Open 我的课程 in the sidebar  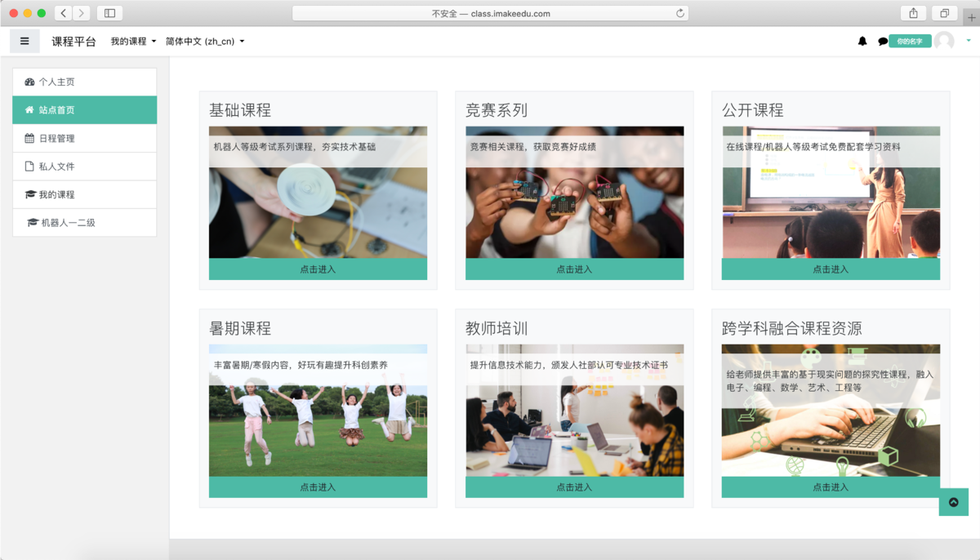[x=84, y=194]
